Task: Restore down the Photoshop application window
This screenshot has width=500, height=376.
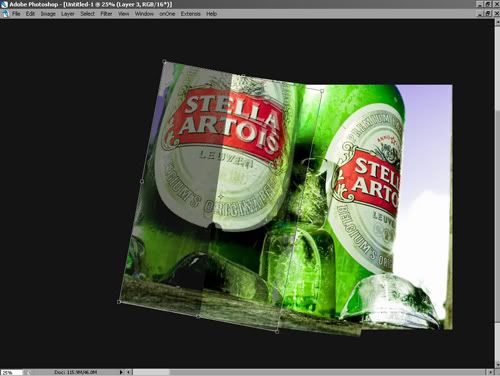Action: coord(488,4)
